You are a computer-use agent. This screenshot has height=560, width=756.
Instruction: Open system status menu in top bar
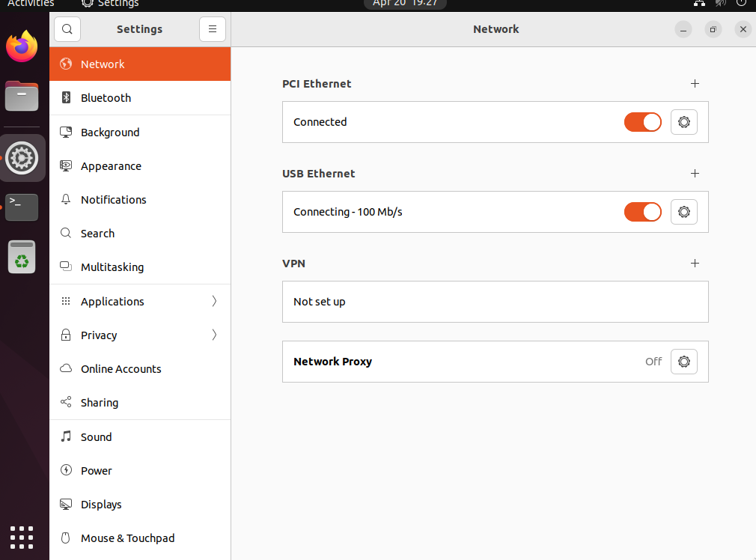pos(720,4)
